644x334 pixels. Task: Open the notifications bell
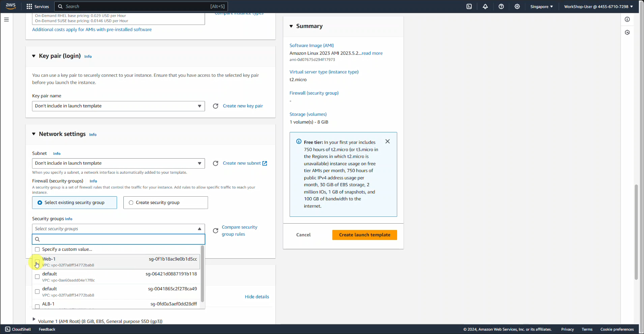[485, 6]
